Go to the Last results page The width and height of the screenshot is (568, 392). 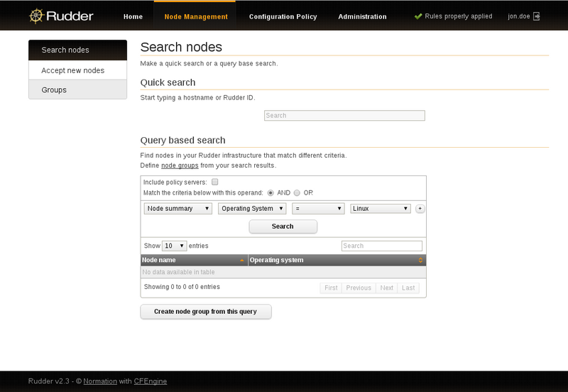click(408, 288)
